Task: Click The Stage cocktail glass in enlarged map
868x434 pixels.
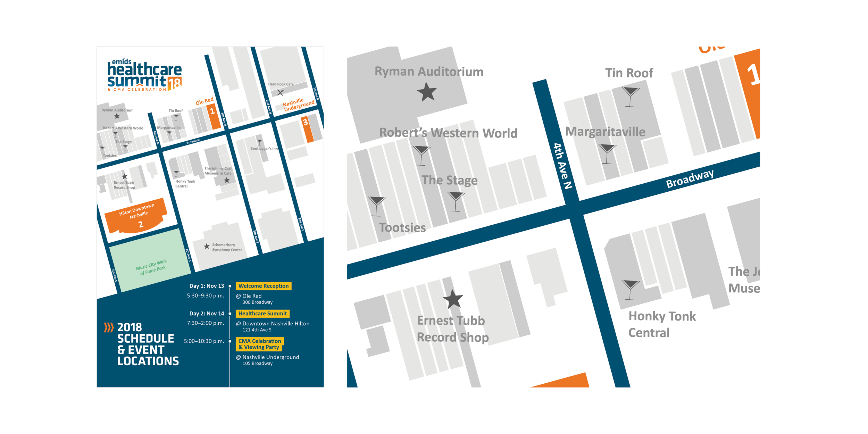Action: pyautogui.click(x=456, y=201)
